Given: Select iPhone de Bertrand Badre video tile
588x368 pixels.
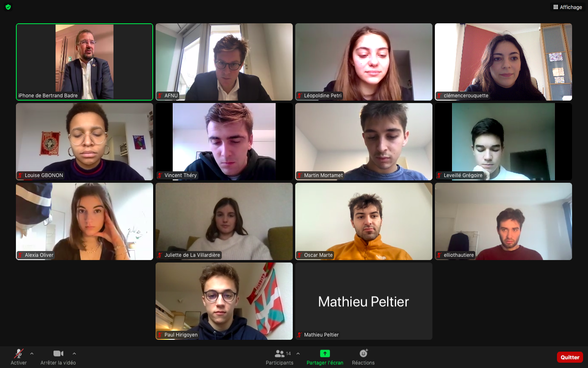Looking at the screenshot, I should [x=85, y=62].
